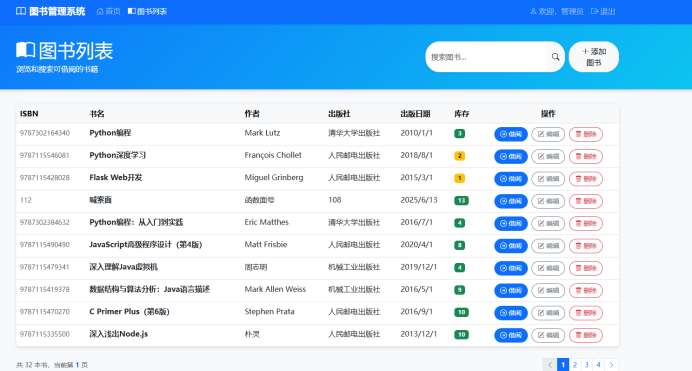The width and height of the screenshot is (692, 371).
Task: Edit Python深度学习 entry
Action: [548, 156]
